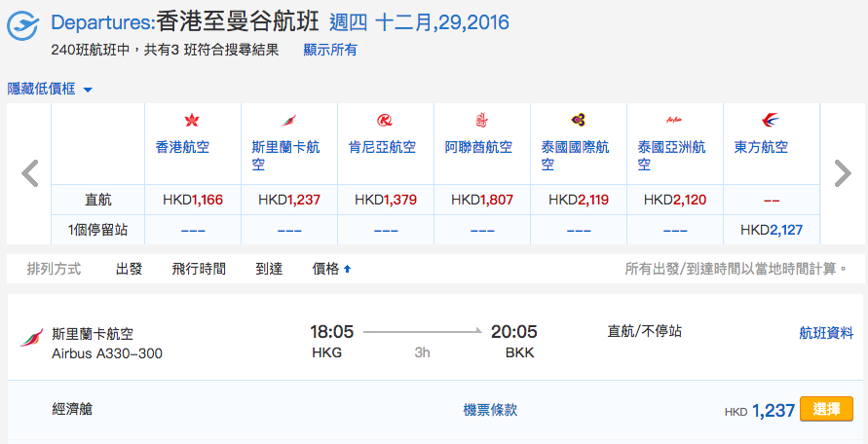Screen dimensions: 868x444
Task: Click the 3h flight duration
Action: (x=423, y=352)
